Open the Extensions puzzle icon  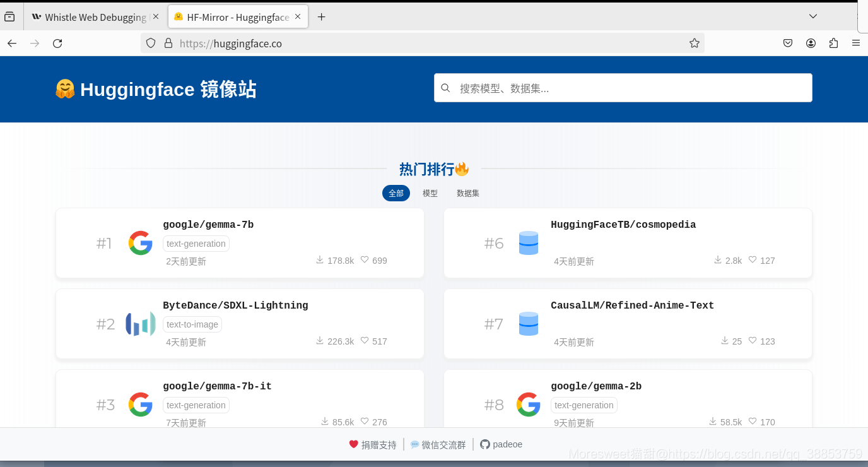pyautogui.click(x=833, y=44)
